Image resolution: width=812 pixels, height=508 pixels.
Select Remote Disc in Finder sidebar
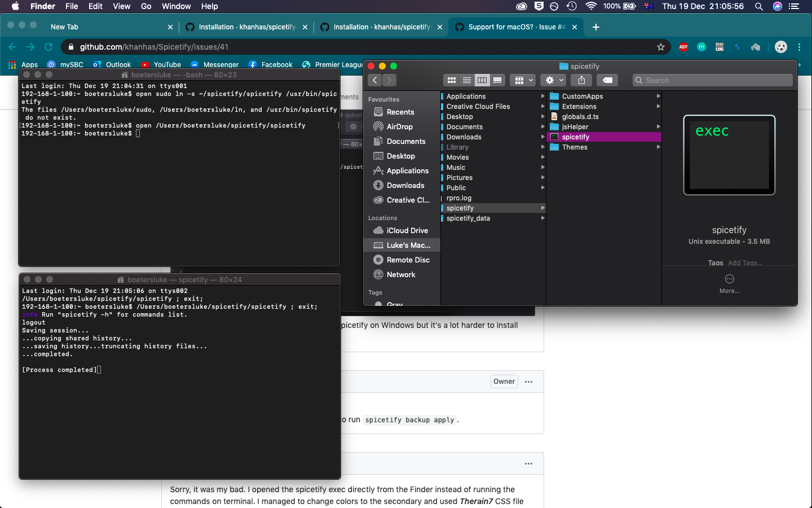(402, 260)
